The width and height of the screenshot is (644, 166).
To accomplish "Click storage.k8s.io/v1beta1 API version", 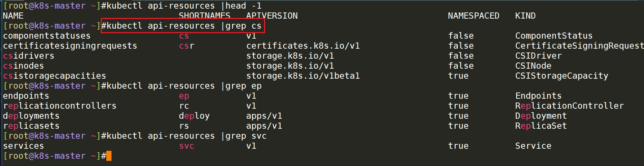I will click(x=303, y=76).
